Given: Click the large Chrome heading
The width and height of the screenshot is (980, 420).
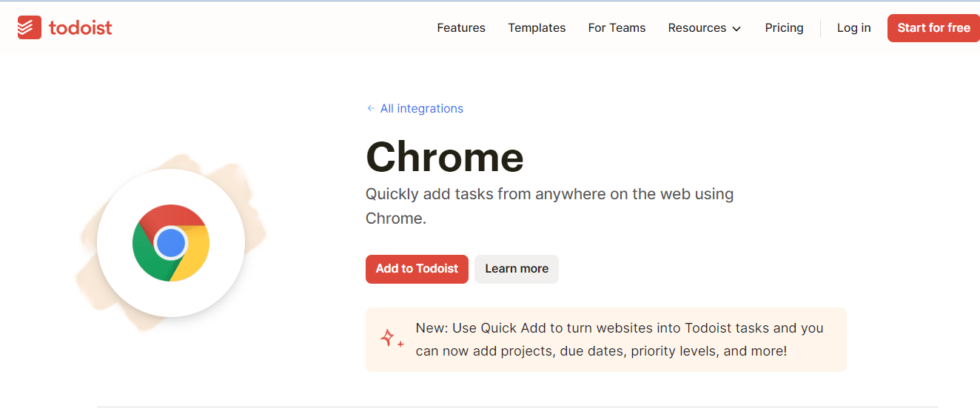Looking at the screenshot, I should click(x=444, y=157).
